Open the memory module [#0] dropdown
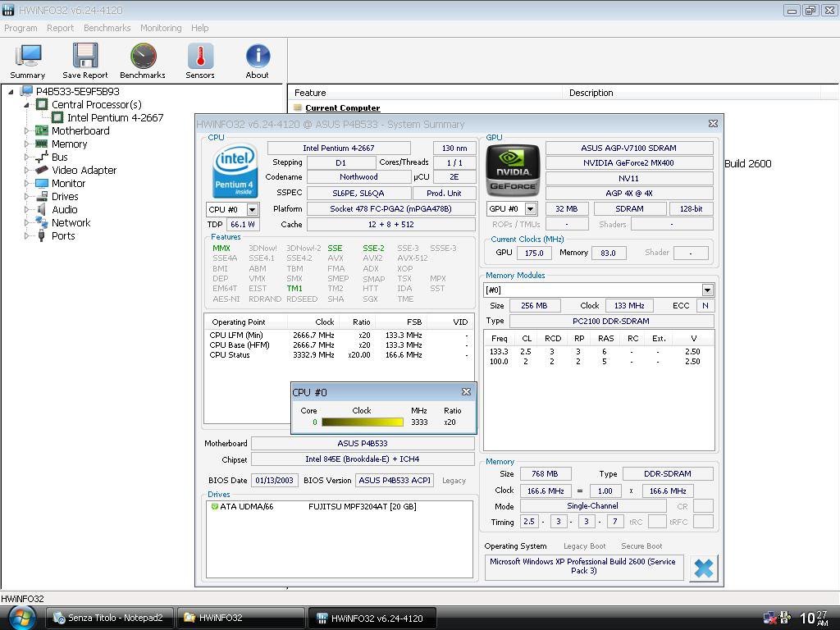 [x=707, y=290]
